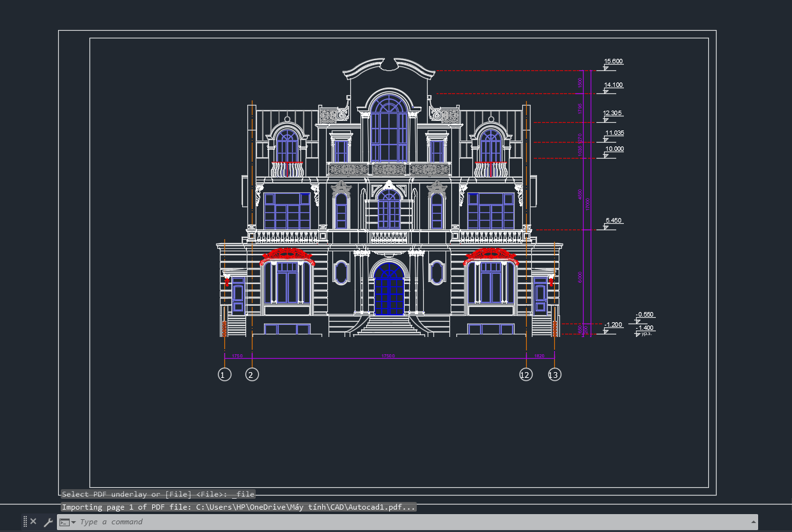Select grid axis bubble 13
This screenshot has width=792, height=532.
pyautogui.click(x=554, y=375)
